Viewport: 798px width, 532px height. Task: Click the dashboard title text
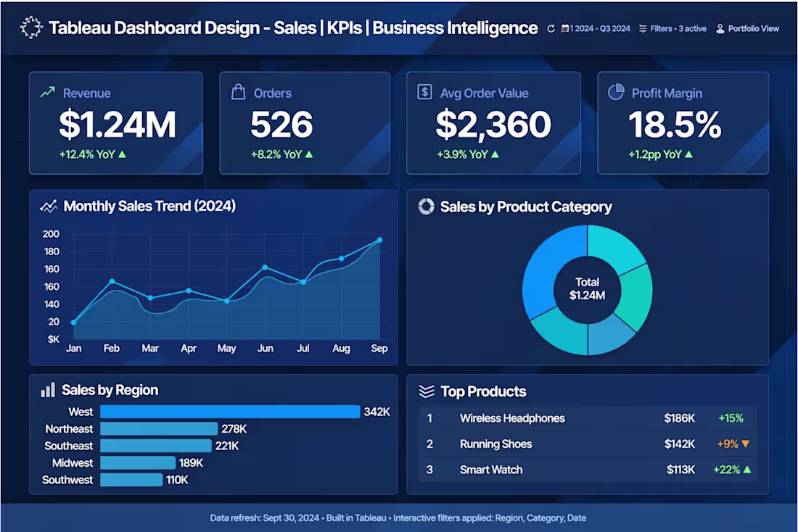pos(293,28)
